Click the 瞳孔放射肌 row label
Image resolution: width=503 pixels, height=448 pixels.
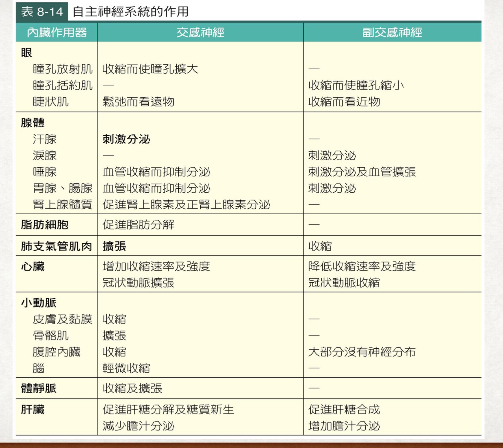click(x=62, y=69)
